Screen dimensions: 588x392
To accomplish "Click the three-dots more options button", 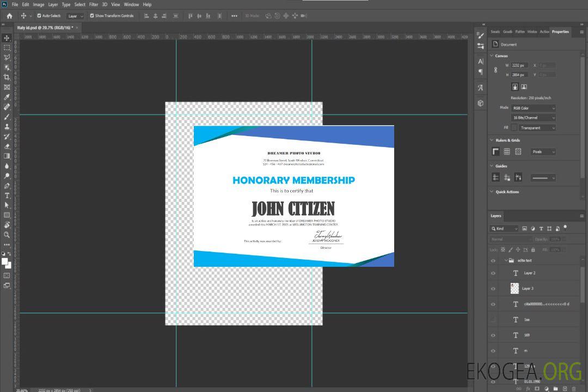I will click(234, 16).
